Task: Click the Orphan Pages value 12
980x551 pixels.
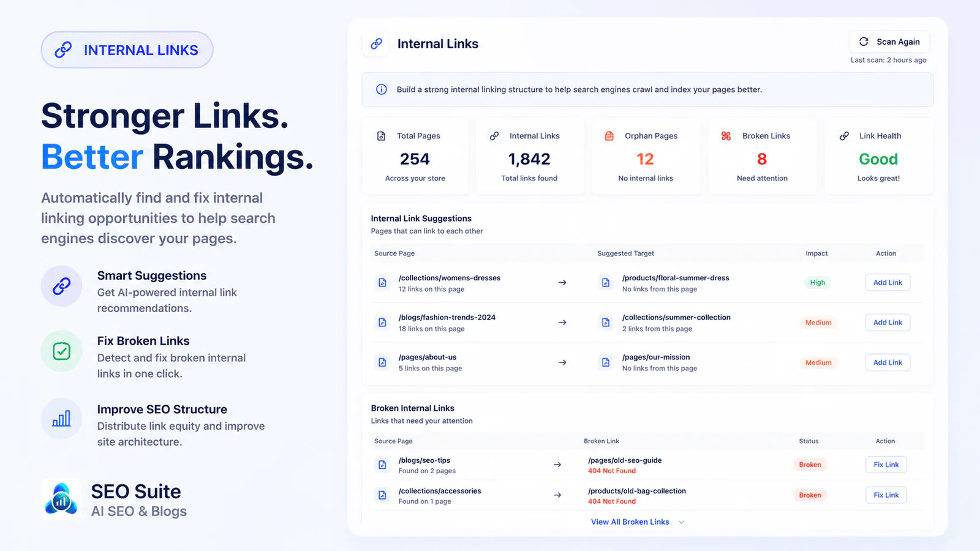Action: 645,159
